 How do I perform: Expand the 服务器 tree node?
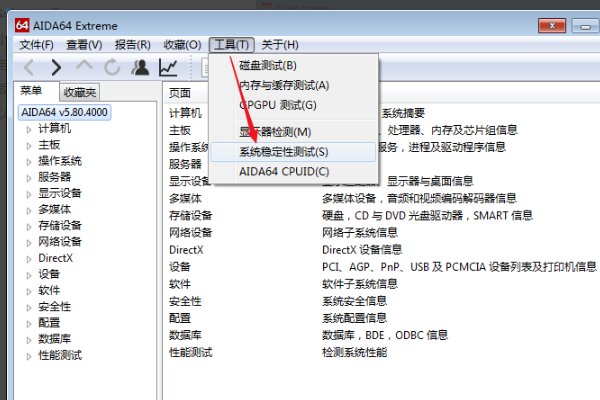[x=29, y=178]
